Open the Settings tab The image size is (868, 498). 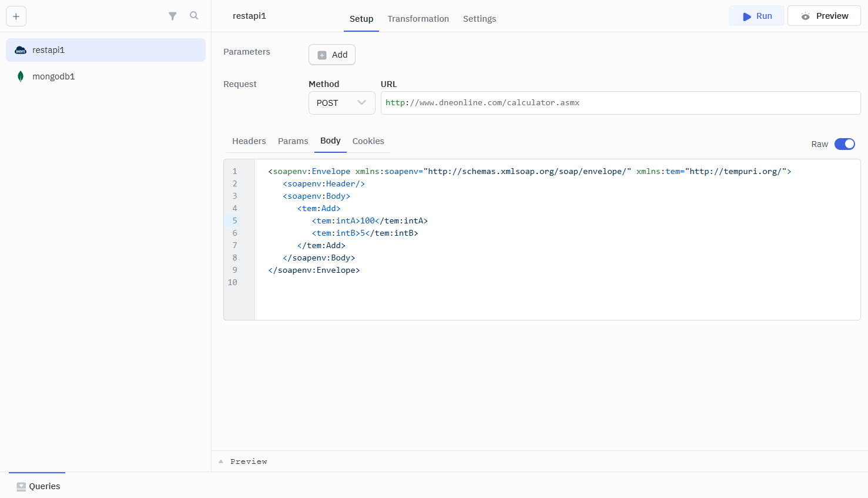click(x=479, y=19)
